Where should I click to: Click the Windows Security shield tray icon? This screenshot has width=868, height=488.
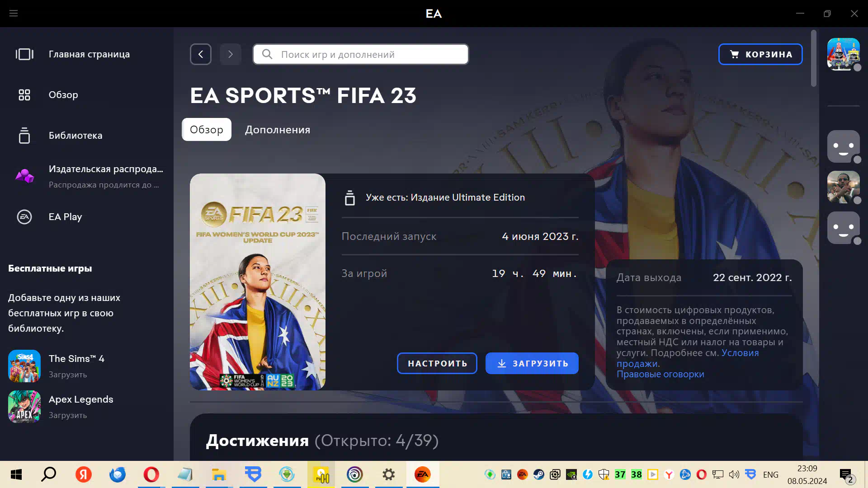pos(604,474)
